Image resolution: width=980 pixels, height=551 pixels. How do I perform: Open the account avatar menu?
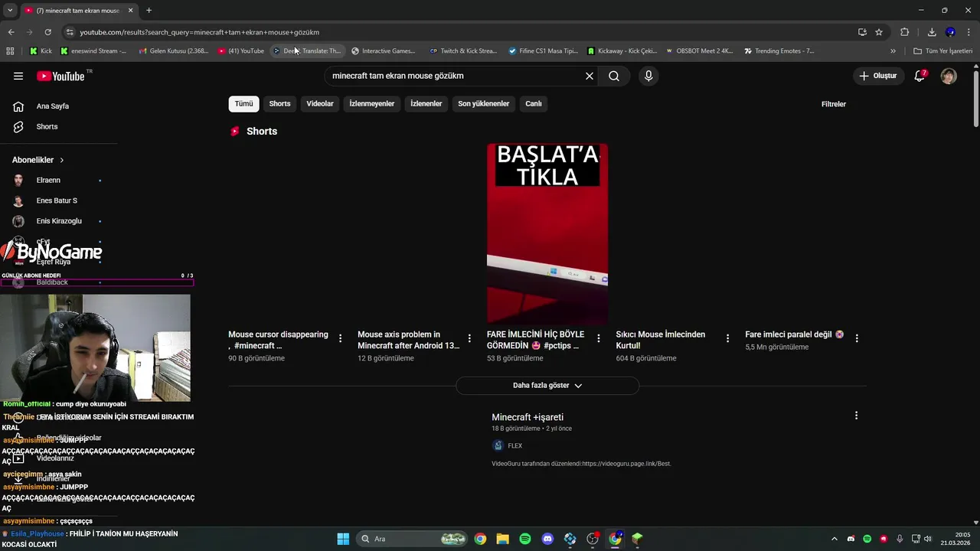click(949, 76)
